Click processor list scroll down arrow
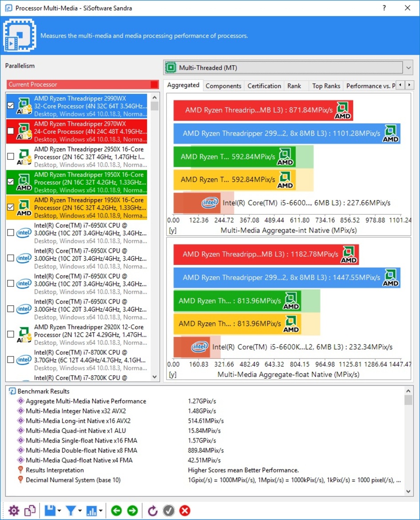 click(x=155, y=377)
